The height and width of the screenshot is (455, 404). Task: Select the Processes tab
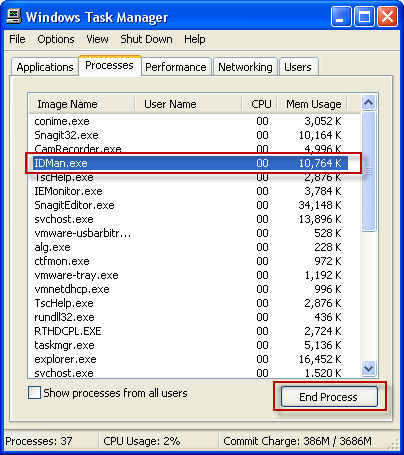tap(109, 65)
